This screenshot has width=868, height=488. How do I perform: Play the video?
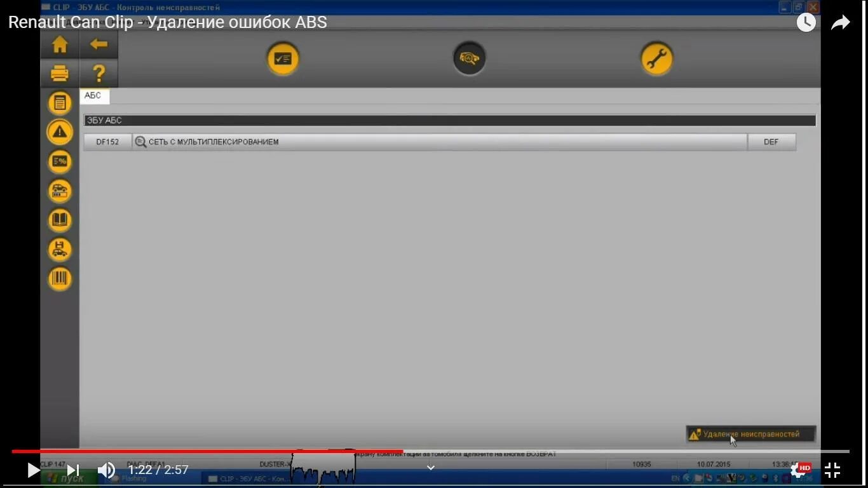(34, 470)
